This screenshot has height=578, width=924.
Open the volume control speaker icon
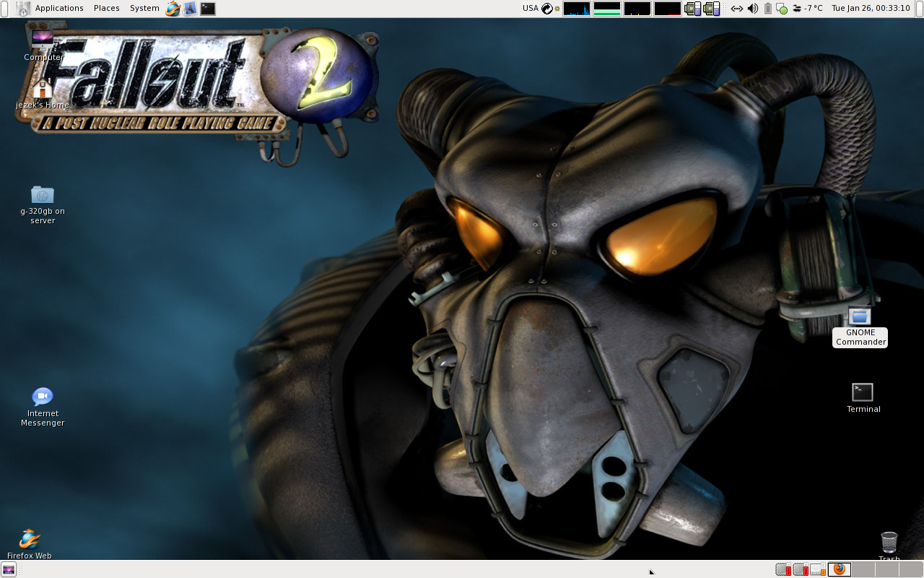[x=753, y=9]
